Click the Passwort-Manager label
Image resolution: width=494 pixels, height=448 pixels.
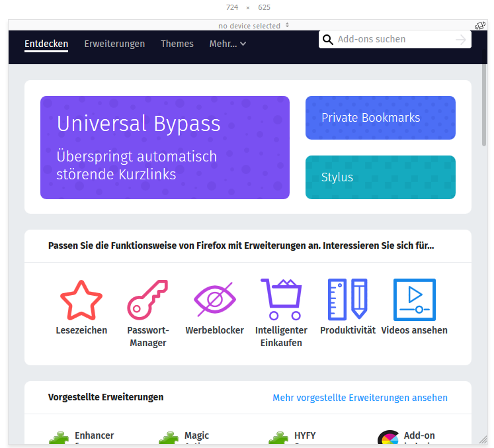147,336
